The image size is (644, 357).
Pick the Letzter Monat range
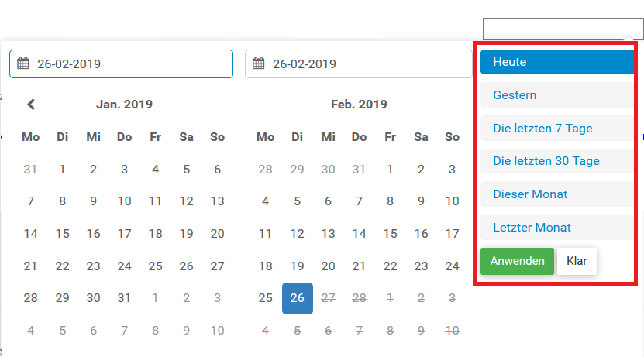click(x=556, y=228)
